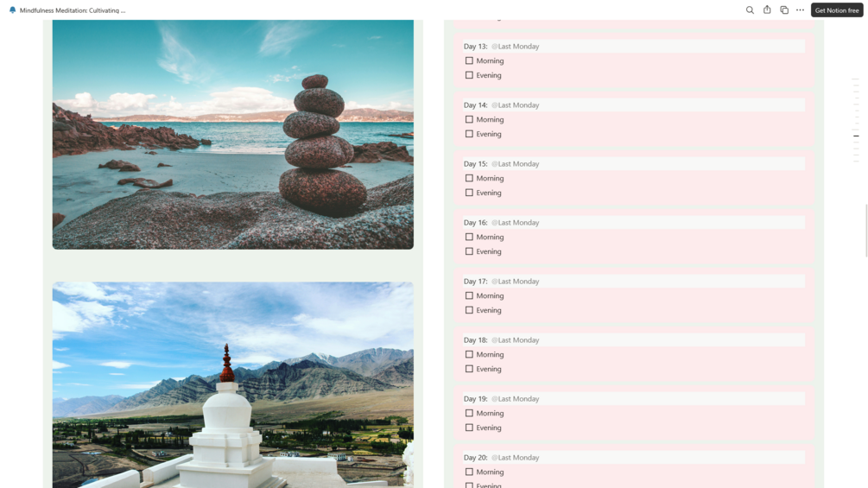Viewport: 868px width, 488px height.
Task: Open the three-dot more options menu
Action: 800,10
